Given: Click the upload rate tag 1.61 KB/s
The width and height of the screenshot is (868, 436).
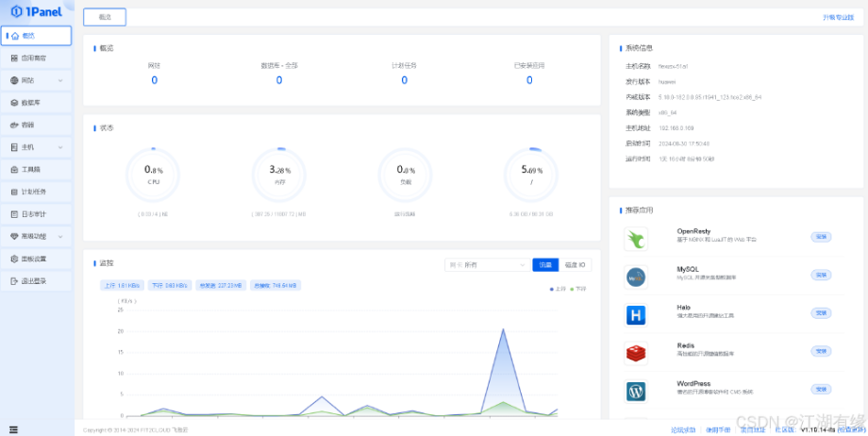Looking at the screenshot, I should tap(123, 286).
